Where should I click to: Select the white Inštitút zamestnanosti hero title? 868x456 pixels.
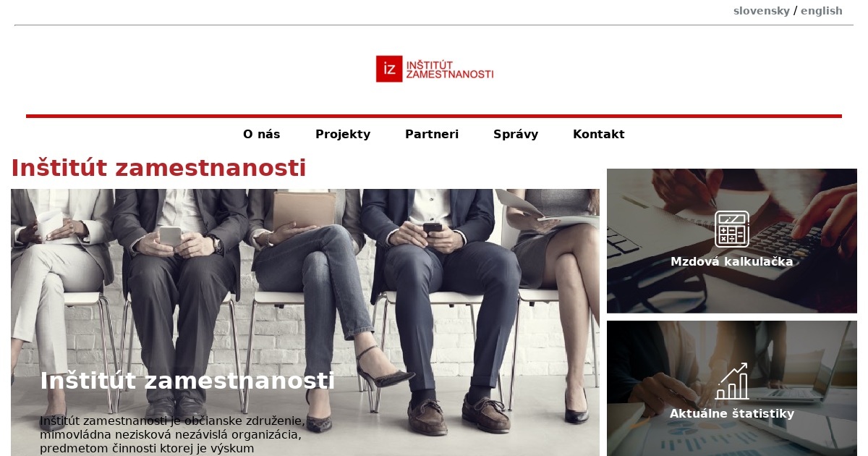point(187,380)
